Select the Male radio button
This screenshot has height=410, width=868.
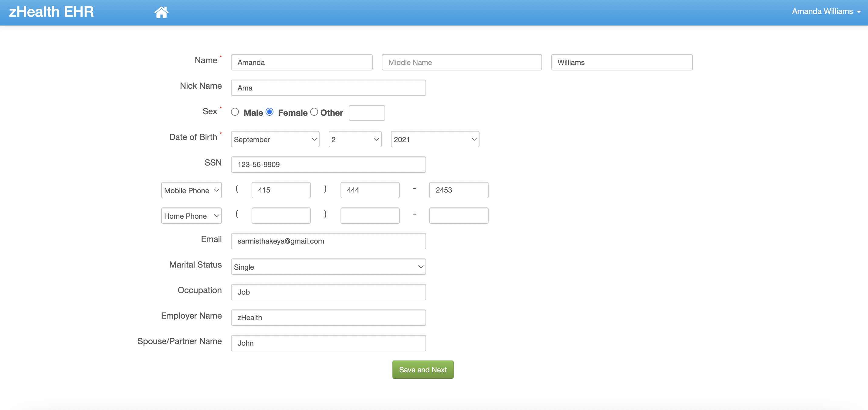(235, 112)
